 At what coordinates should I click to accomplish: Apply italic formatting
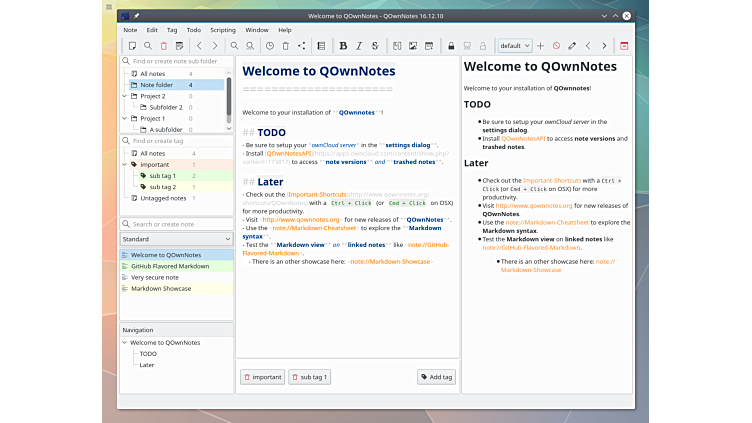(x=359, y=46)
